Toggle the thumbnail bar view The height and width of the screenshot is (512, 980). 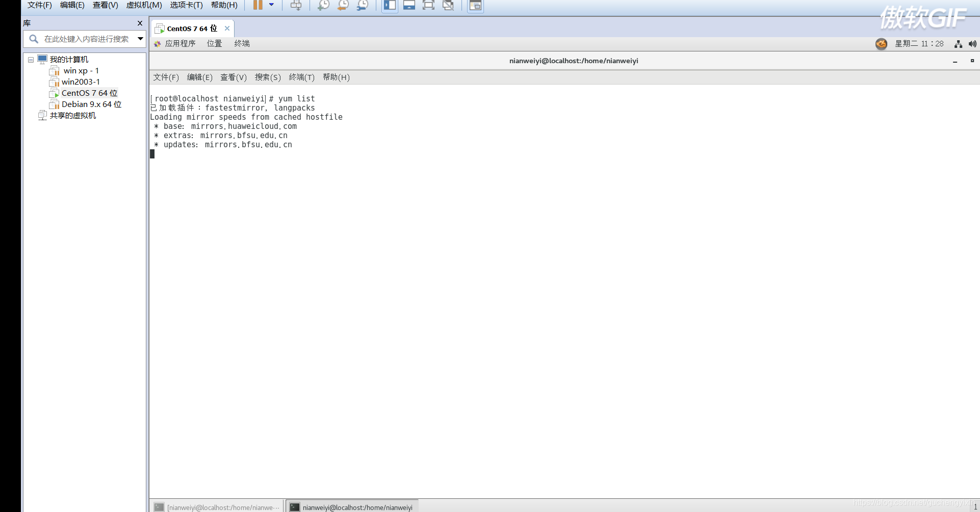[x=409, y=5]
